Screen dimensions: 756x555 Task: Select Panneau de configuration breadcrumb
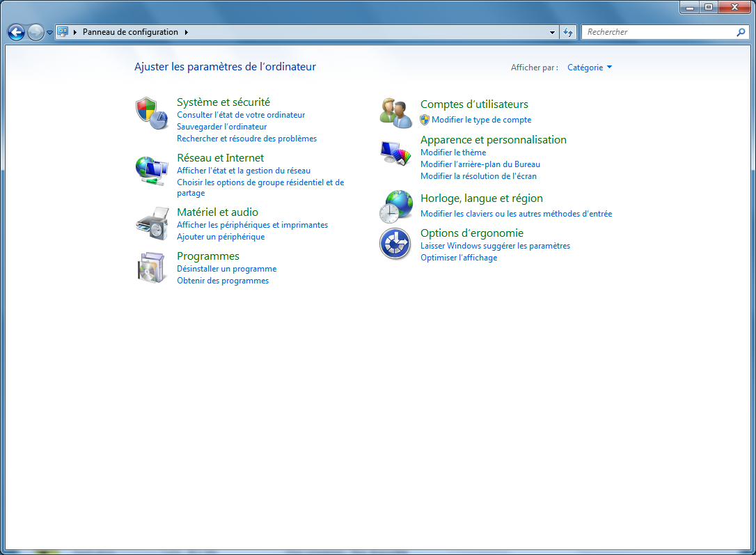(130, 32)
